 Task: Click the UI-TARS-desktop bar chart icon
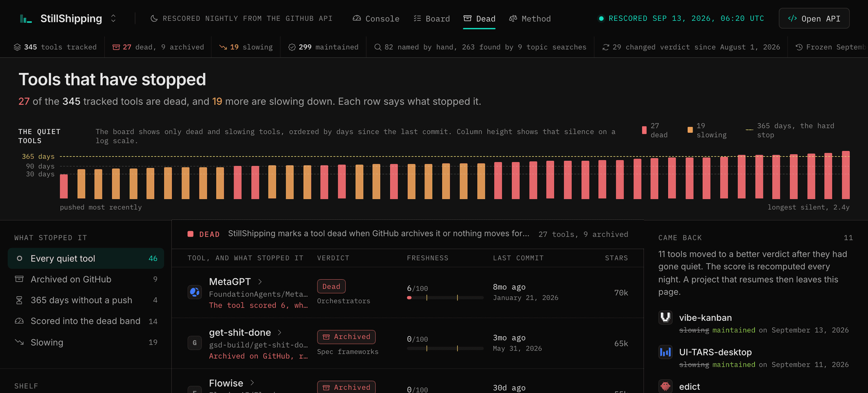point(665,352)
